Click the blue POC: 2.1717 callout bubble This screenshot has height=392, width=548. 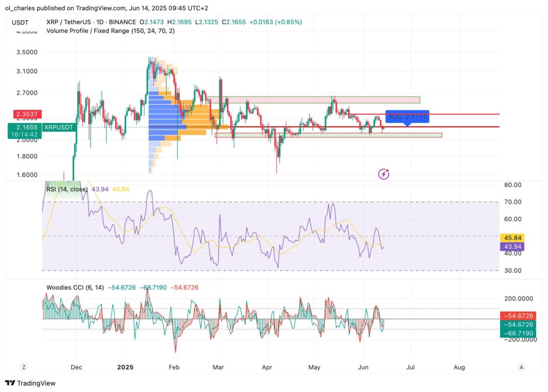click(407, 116)
